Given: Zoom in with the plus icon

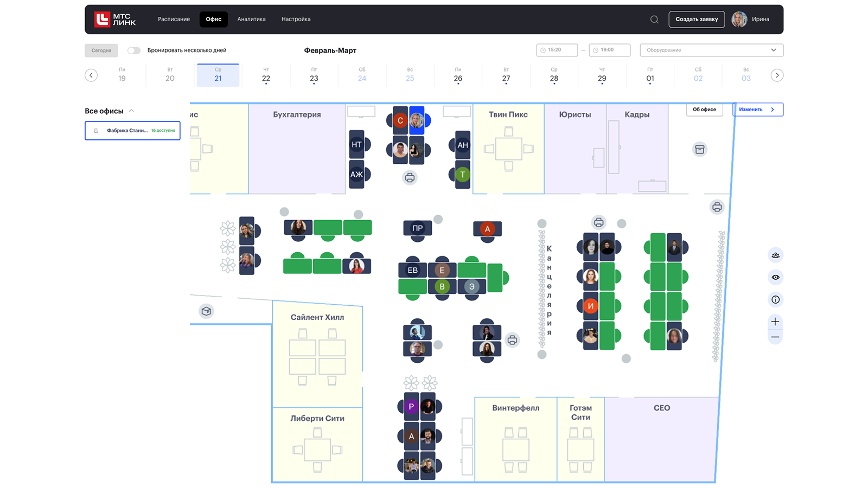Looking at the screenshot, I should coord(775,322).
